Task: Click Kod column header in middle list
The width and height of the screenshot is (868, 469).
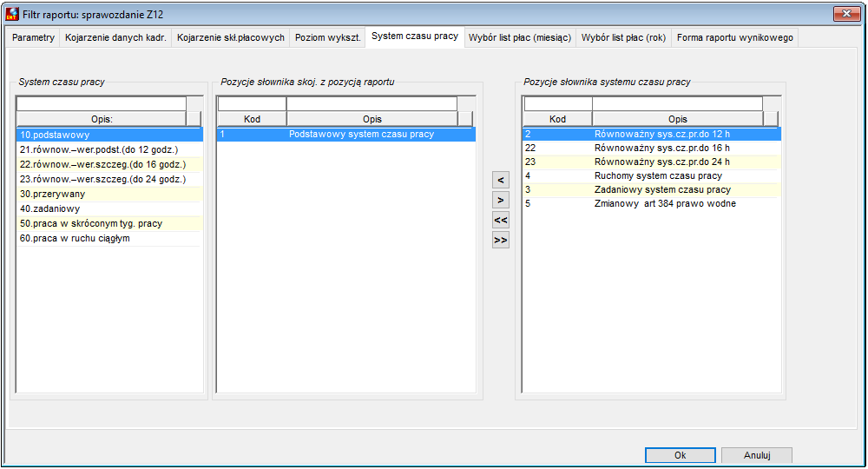Action: pos(252,119)
